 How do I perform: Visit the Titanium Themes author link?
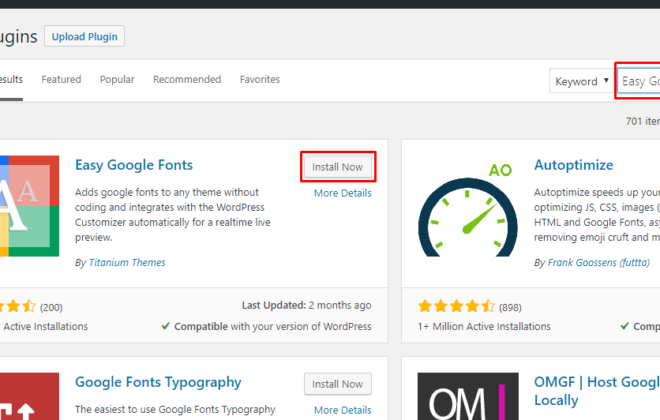click(x=127, y=263)
